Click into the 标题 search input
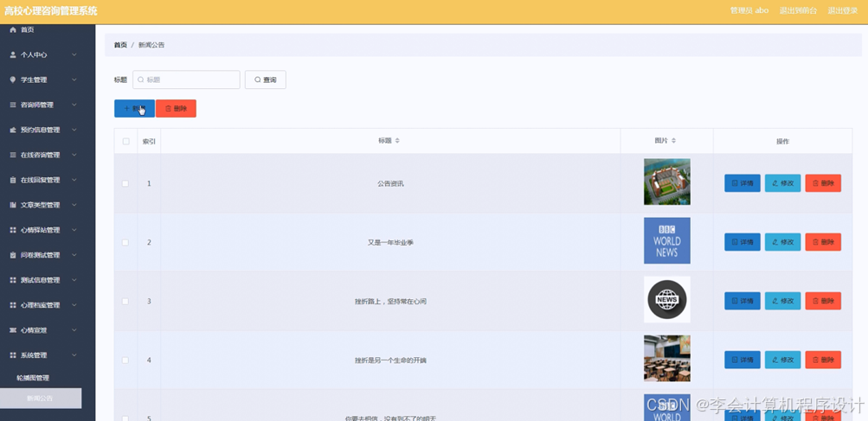 point(186,80)
